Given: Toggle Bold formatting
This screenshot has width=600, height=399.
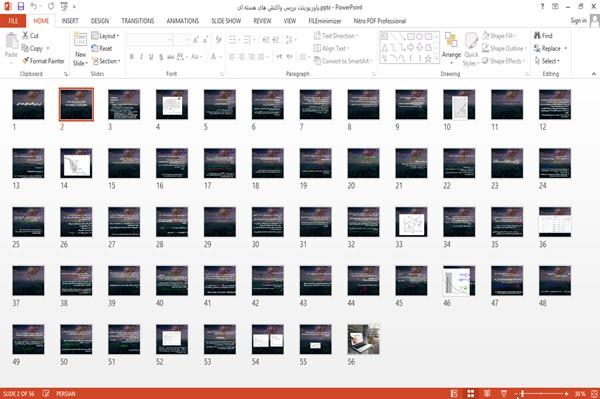Looking at the screenshot, I should tap(131, 57).
